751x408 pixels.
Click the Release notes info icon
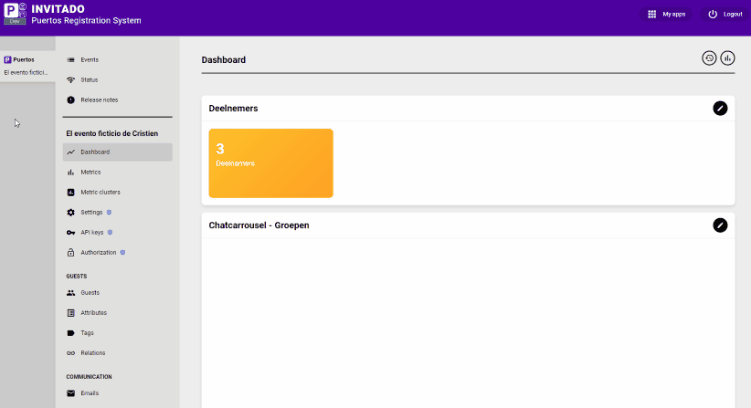[71, 100]
